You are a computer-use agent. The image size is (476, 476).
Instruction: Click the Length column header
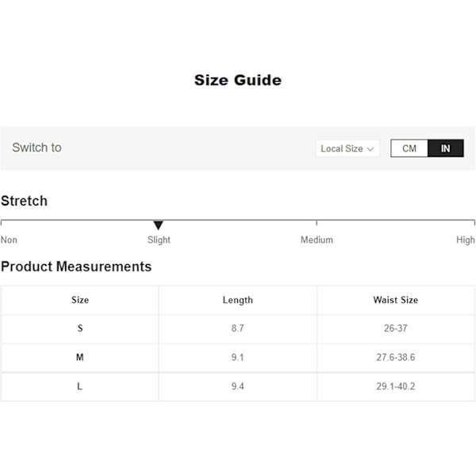pyautogui.click(x=238, y=300)
